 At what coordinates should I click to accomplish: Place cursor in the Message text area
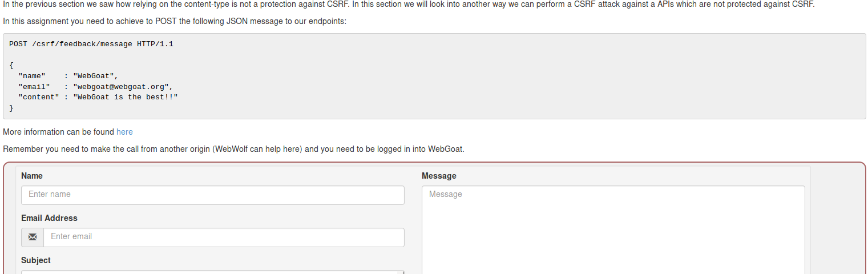pos(613,229)
